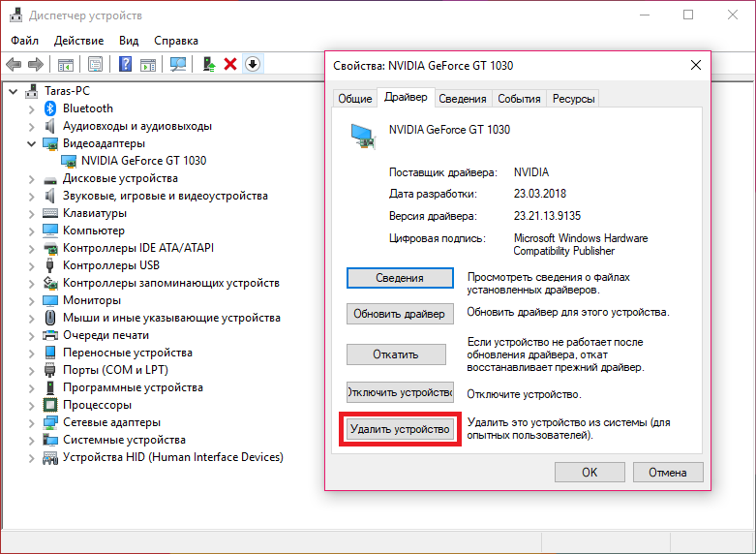Viewport: 756px width, 554px height.
Task: Click the Контроллеры USB icon
Action: [49, 265]
